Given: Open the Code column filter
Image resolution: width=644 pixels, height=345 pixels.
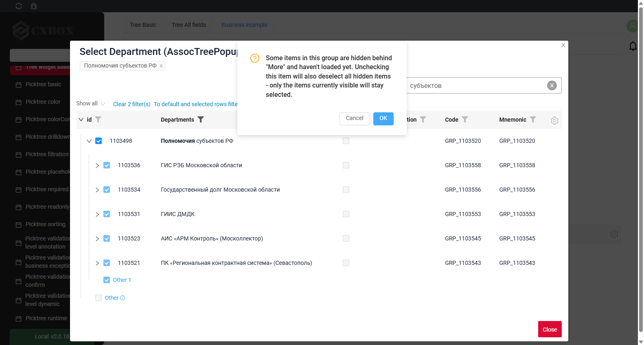Looking at the screenshot, I should pyautogui.click(x=465, y=120).
